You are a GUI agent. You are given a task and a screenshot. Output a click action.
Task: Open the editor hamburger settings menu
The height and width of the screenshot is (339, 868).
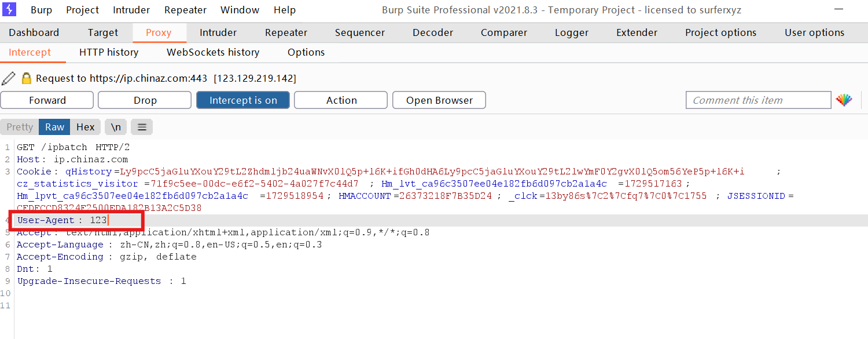(142, 127)
